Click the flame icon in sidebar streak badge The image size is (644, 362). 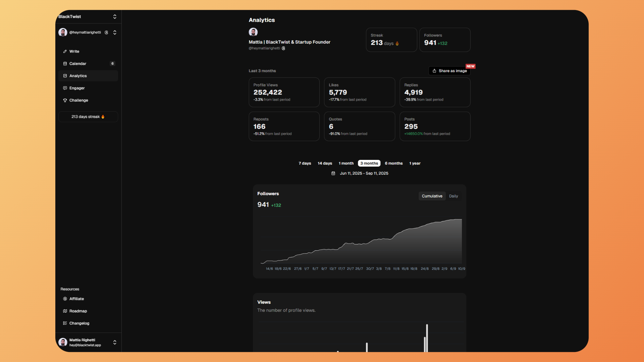[103, 117]
